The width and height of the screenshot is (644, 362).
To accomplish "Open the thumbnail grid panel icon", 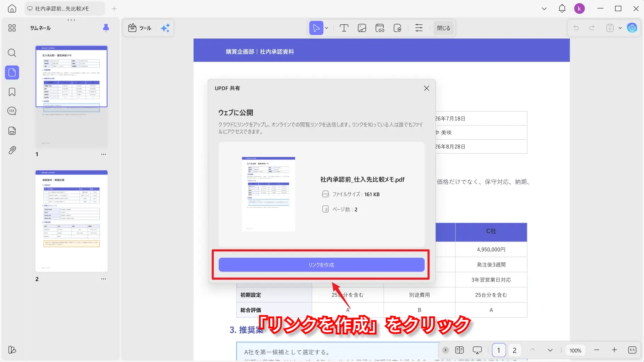I will [12, 28].
